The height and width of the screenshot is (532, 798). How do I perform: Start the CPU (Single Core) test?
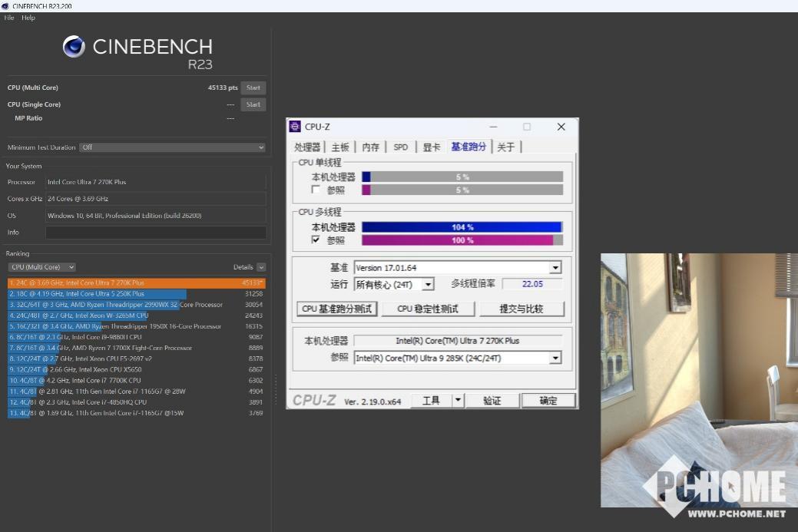[x=253, y=104]
